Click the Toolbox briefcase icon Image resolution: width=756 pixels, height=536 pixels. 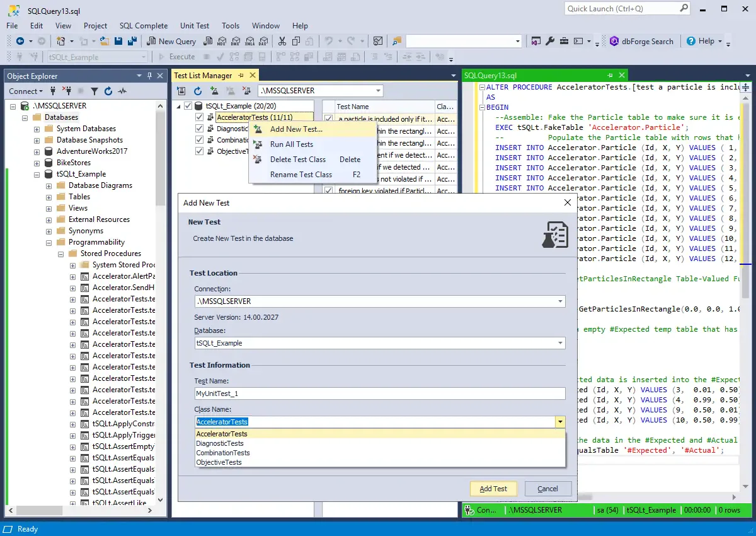(563, 41)
